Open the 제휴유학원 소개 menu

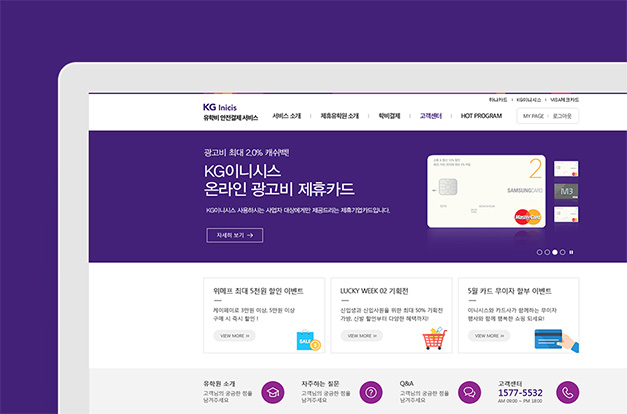click(x=339, y=116)
